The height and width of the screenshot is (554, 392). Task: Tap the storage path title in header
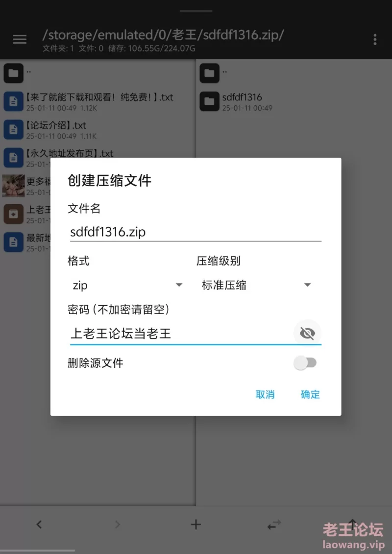[x=163, y=35]
